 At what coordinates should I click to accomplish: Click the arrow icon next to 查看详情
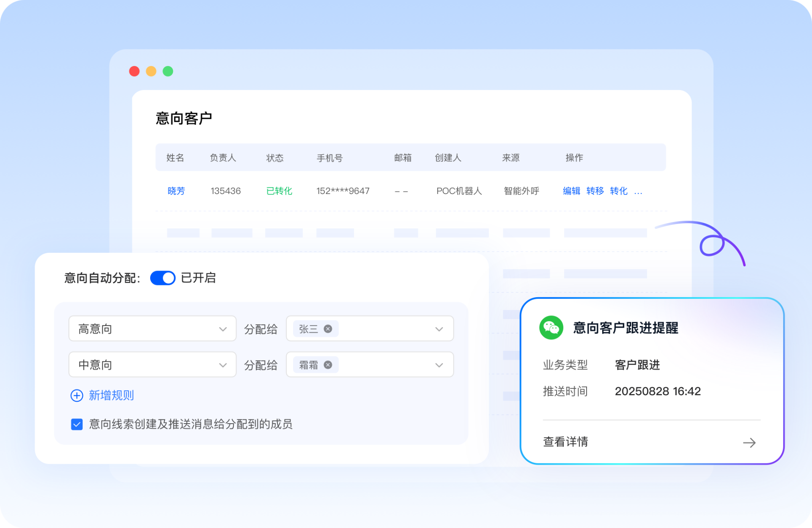749,443
